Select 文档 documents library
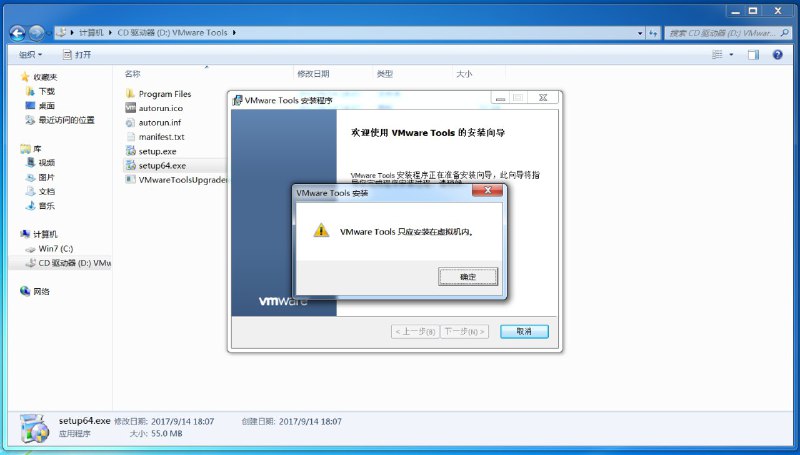Screen dimensions: 800x455 point(40,191)
